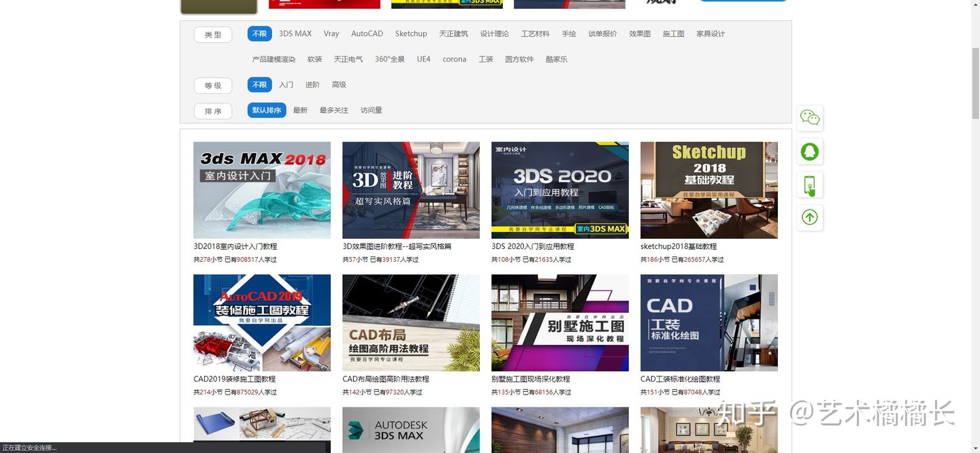Select the 进阶 level filter

tap(312, 84)
